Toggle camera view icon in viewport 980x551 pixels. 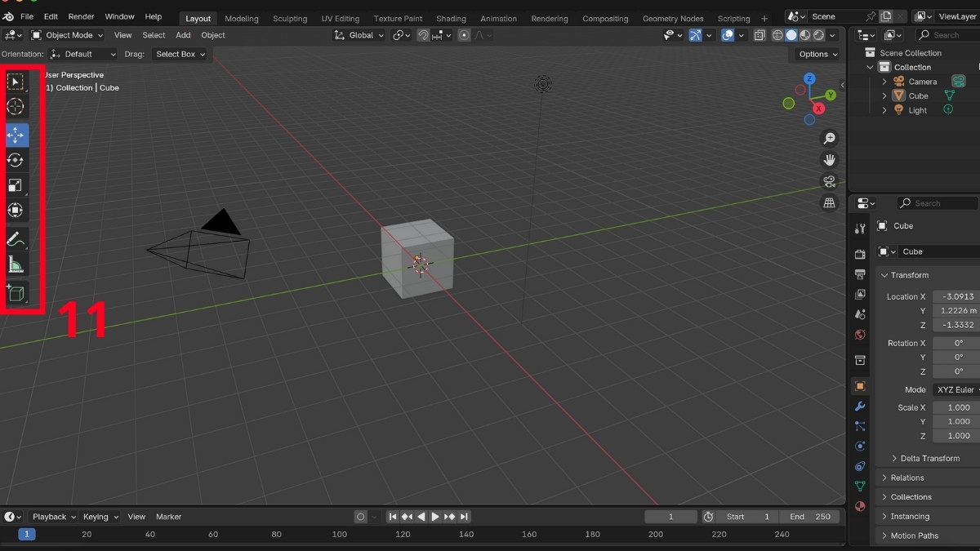[x=829, y=181]
